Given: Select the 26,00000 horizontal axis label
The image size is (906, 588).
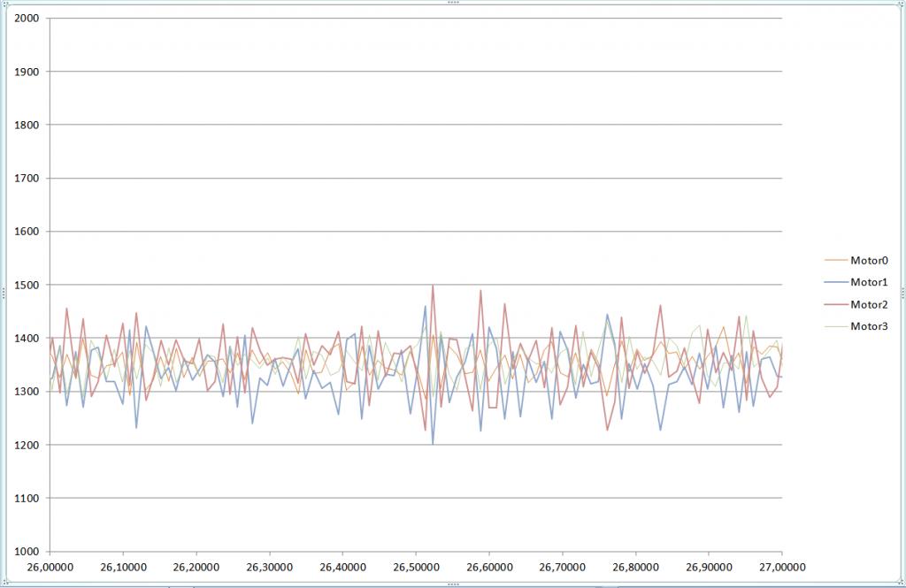Looking at the screenshot, I should (x=50, y=566).
